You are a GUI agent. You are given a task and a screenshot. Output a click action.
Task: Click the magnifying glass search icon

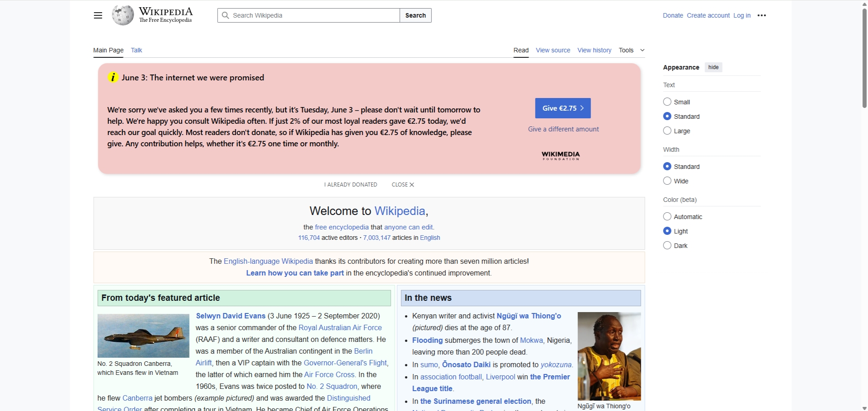225,15
